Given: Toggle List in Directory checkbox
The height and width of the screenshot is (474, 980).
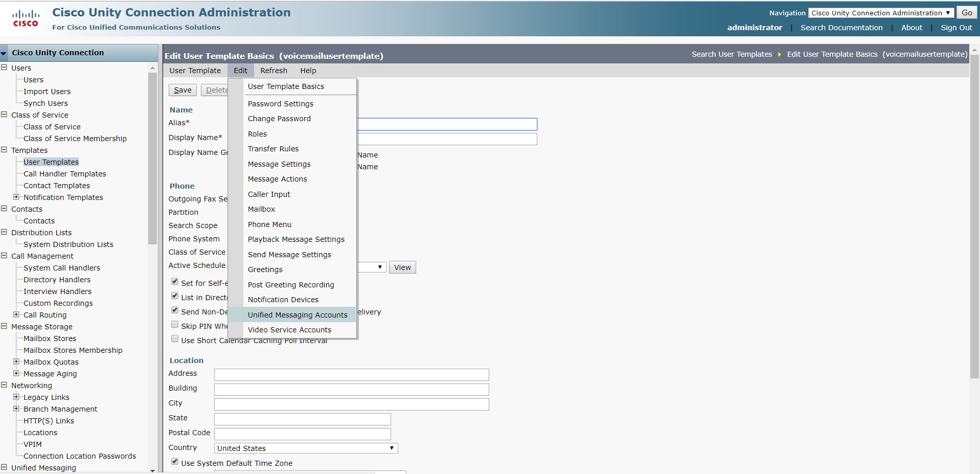Looking at the screenshot, I should (175, 296).
